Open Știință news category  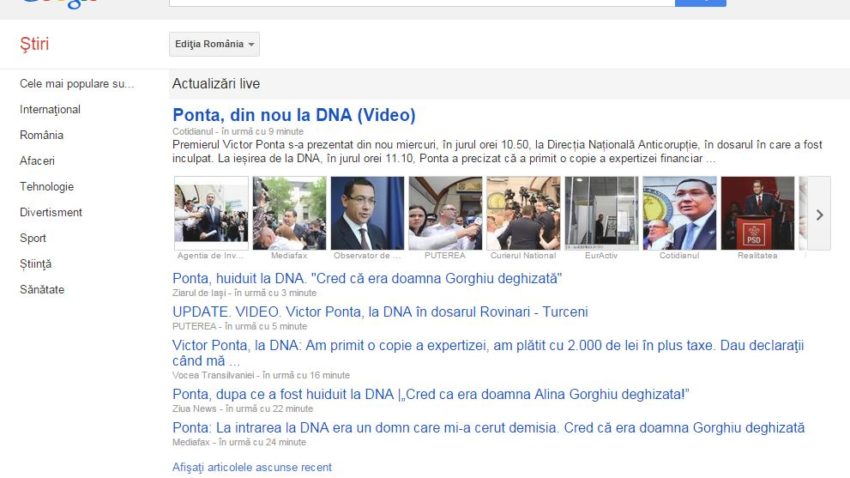point(35,264)
